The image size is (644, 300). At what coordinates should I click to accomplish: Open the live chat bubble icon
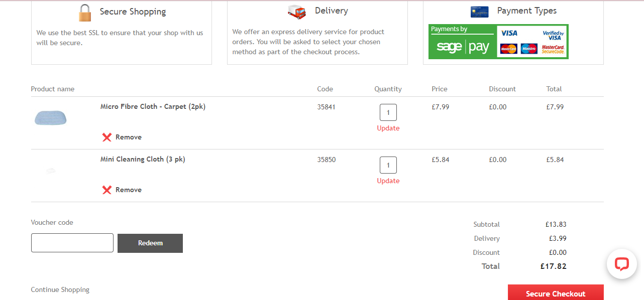pos(622,264)
